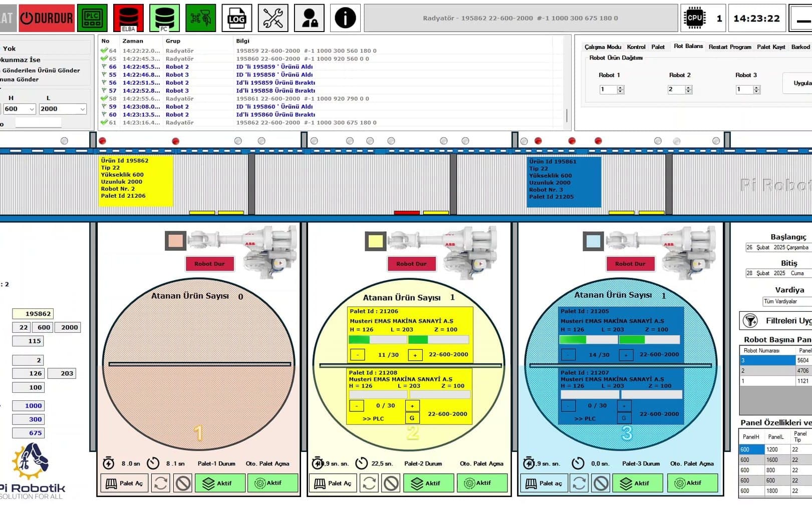
Task: Click the Robot 2 distribution spinner arrows
Action: [x=688, y=90]
